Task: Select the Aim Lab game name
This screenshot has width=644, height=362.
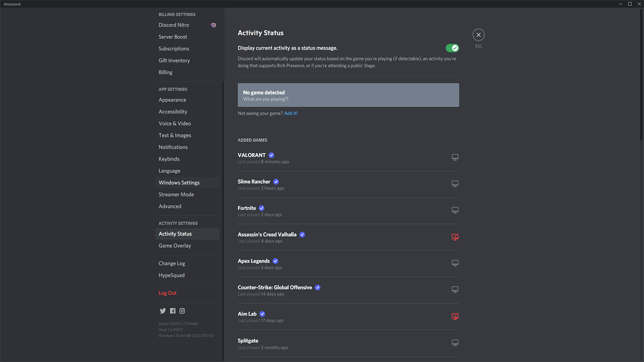Action: (x=247, y=314)
